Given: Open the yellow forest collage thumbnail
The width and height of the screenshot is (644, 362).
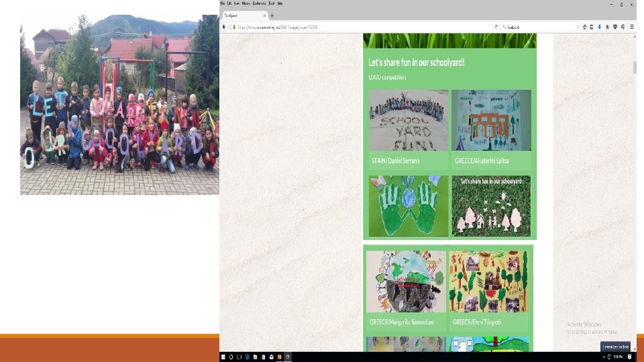Looking at the screenshot, I should 489,282.
